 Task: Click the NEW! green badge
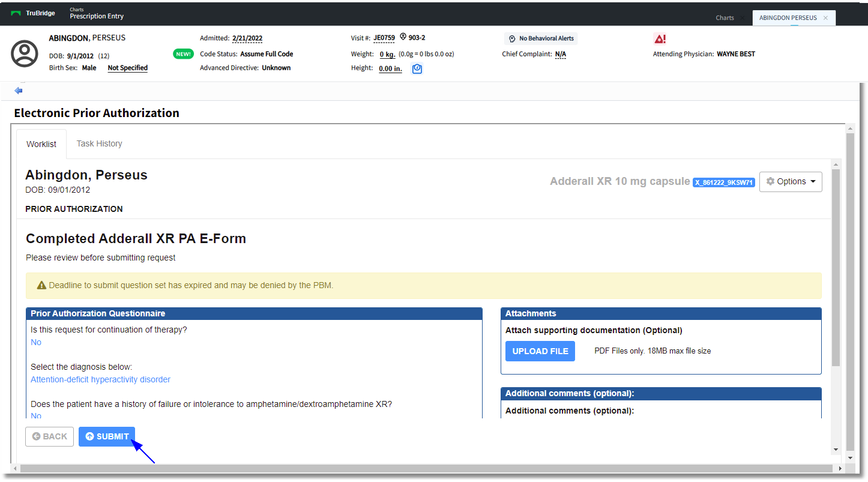pyautogui.click(x=183, y=54)
